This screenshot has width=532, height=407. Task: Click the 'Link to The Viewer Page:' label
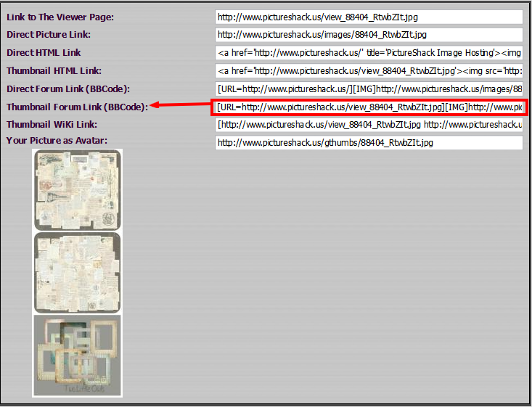(x=60, y=17)
